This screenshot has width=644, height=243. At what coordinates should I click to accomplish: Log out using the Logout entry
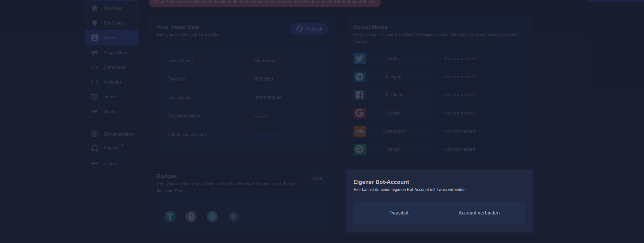point(112,163)
